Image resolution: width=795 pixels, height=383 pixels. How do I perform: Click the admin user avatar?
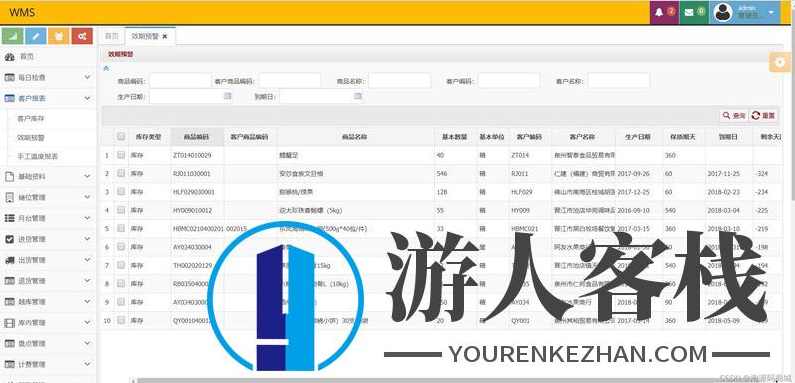pos(722,12)
